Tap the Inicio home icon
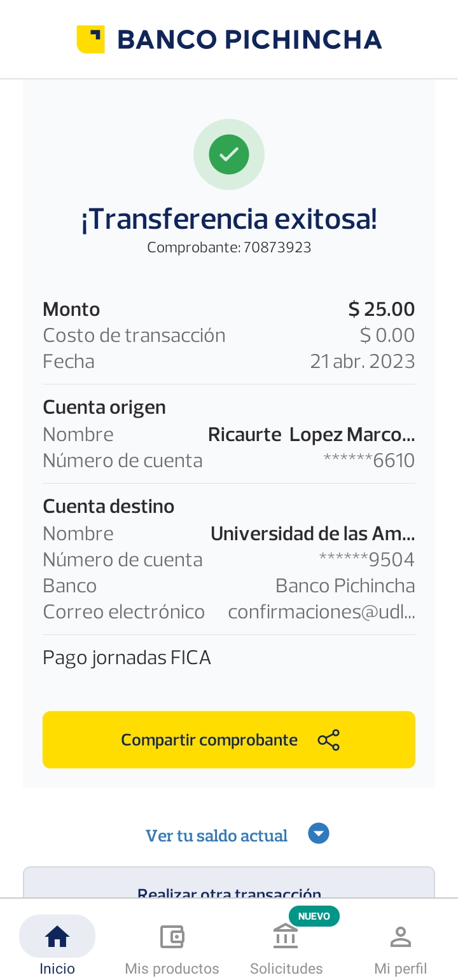 click(57, 936)
